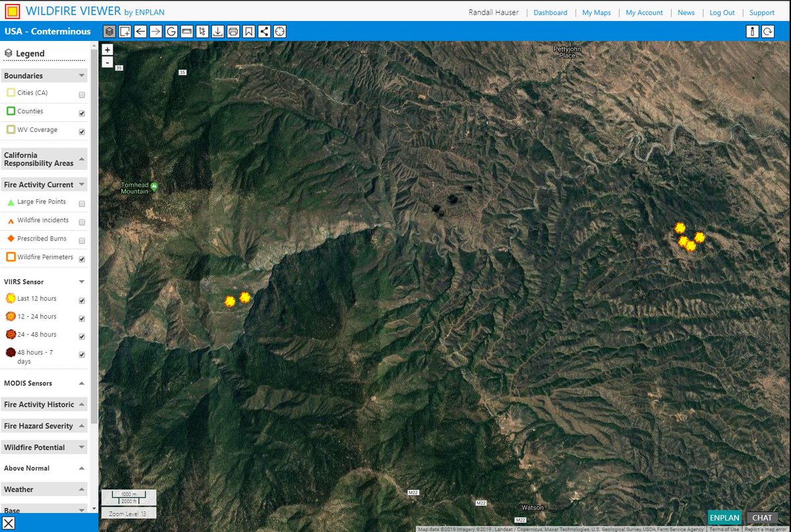This screenshot has height=532, width=791.
Task: Click the crosshair locate icon
Action: 279,31
